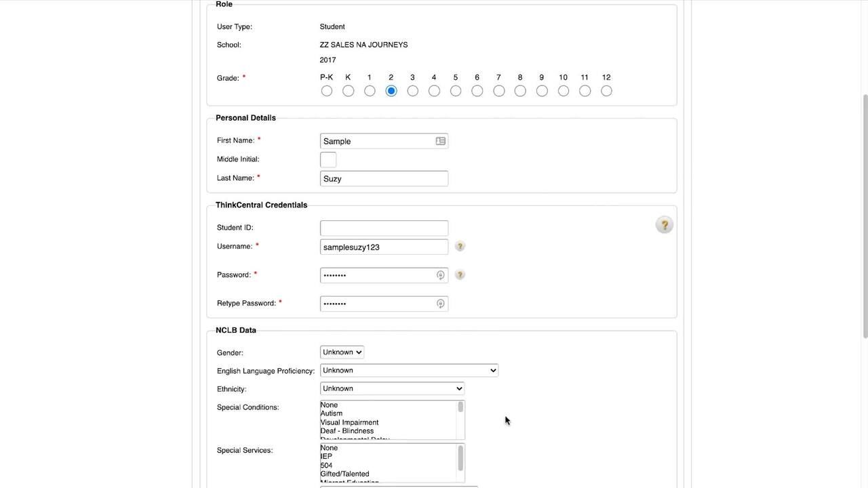Viewport: 868px width, 488px height.
Task: Click the autofill contact icon in First Name
Action: [440, 141]
